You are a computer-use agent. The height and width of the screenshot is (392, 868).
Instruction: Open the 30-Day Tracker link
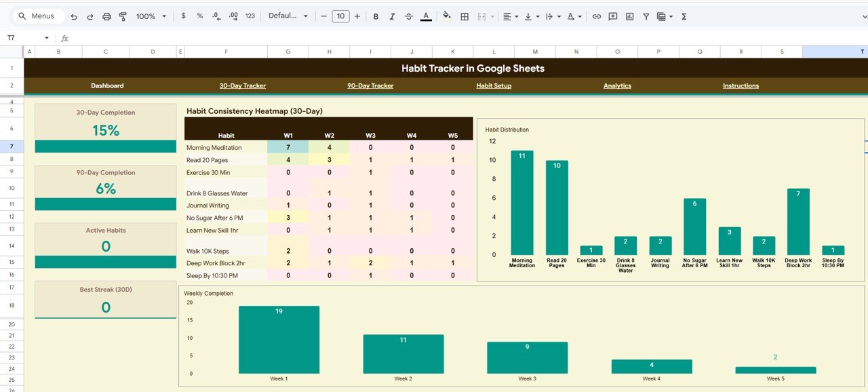pos(243,85)
